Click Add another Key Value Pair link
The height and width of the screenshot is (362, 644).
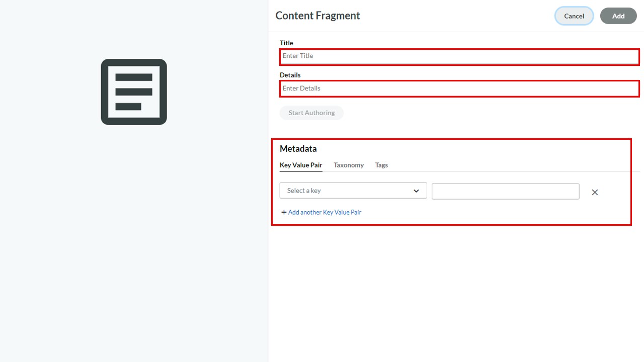coord(325,212)
